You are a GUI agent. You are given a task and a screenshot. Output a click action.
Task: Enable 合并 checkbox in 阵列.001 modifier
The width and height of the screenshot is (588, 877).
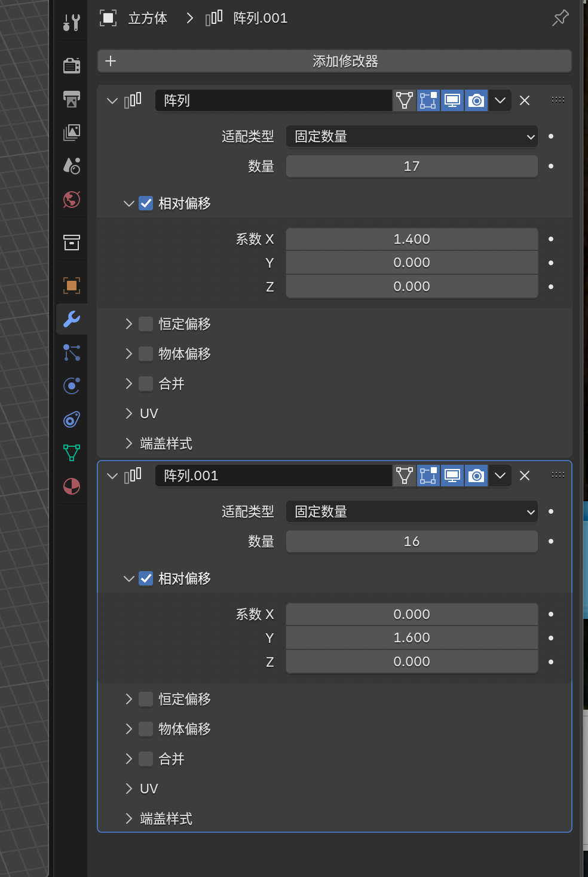tap(146, 759)
